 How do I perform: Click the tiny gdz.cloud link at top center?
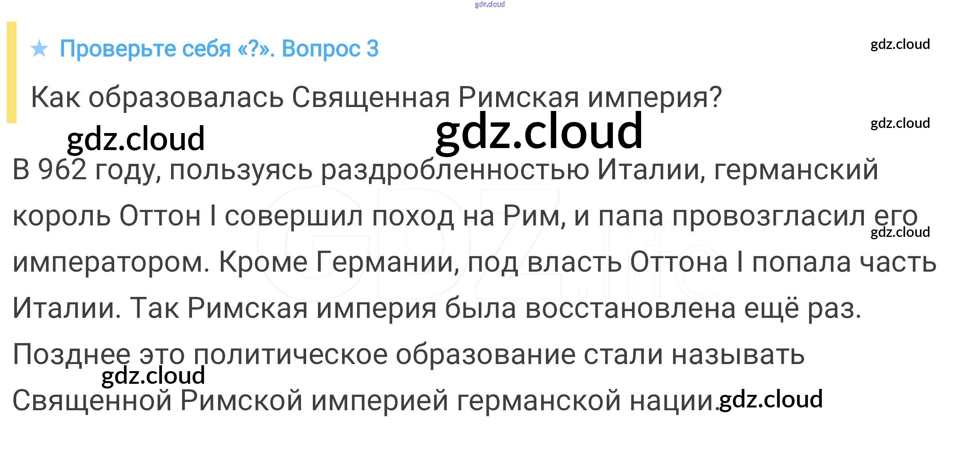489,4
